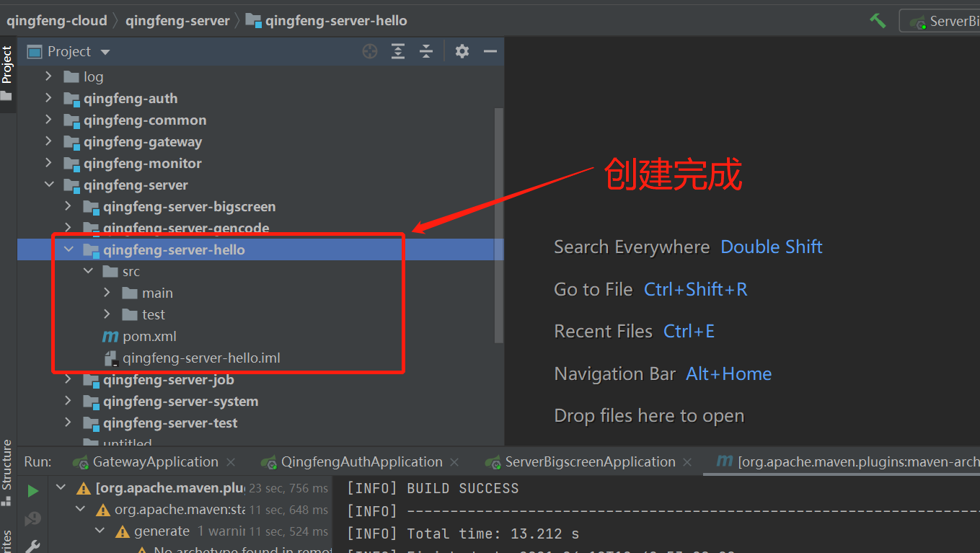This screenshot has width=980, height=553.
Task: Collapse the qingfeng-server module
Action: click(x=48, y=185)
